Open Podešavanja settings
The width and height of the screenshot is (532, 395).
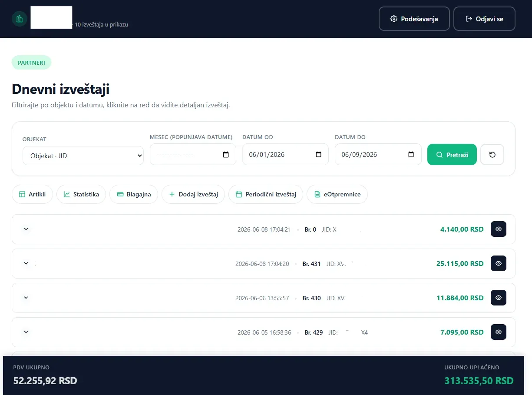414,19
